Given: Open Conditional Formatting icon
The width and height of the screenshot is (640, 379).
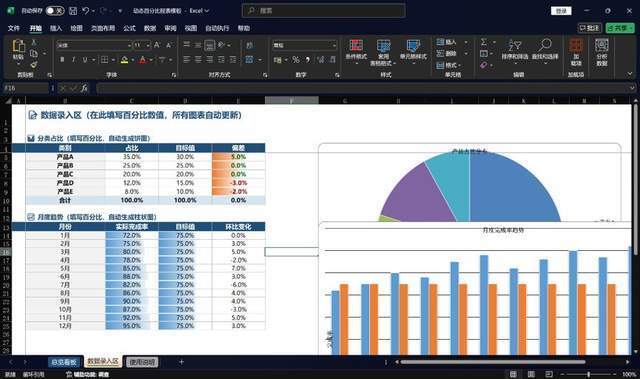Looking at the screenshot, I should click(356, 46).
